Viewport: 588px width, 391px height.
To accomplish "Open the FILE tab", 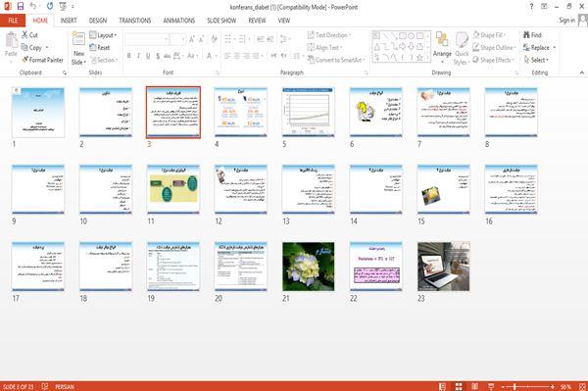I will coord(13,21).
